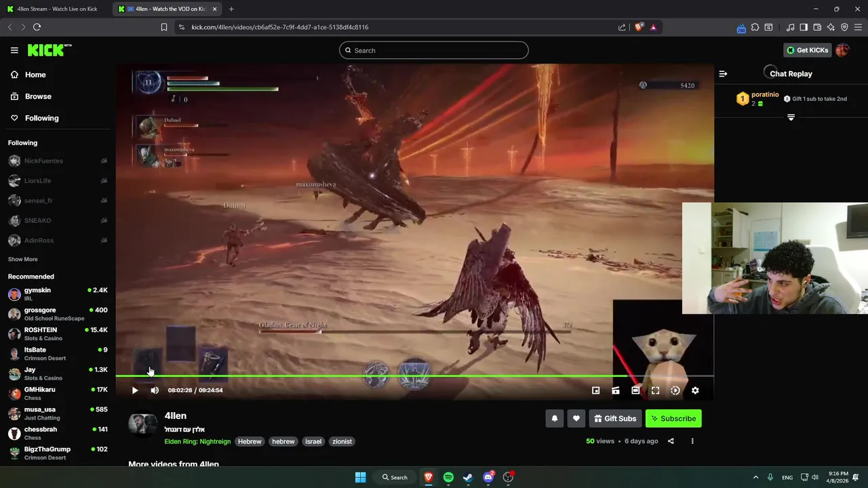The image size is (868, 488).
Task: Open ROSHTEIN recommended channel
Action: pyautogui.click(x=58, y=333)
